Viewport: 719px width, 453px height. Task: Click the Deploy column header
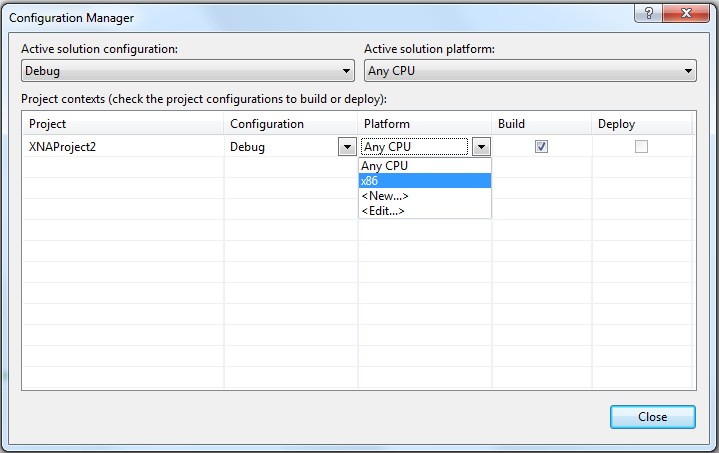[x=641, y=124]
